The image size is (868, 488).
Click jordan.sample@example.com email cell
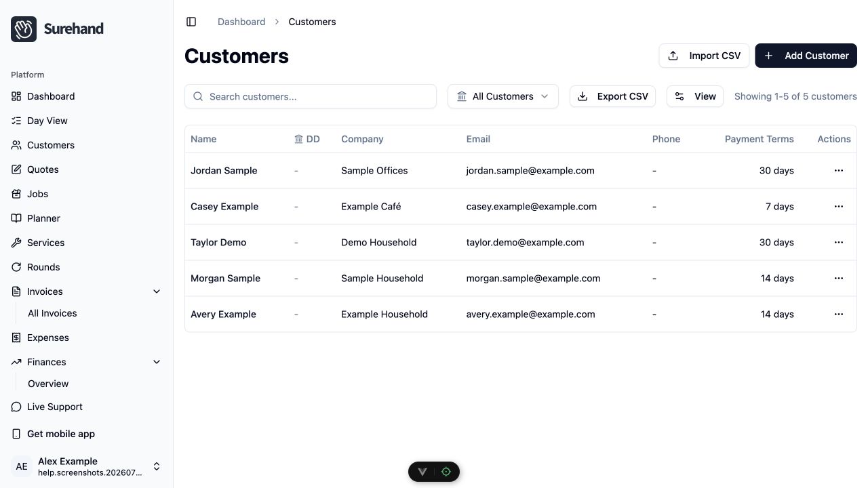pos(530,171)
